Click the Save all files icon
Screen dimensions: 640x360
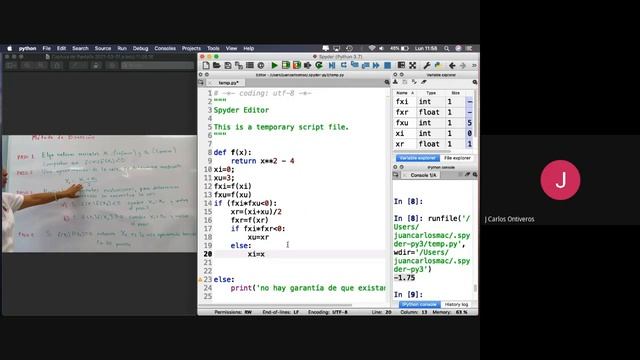tap(239, 65)
